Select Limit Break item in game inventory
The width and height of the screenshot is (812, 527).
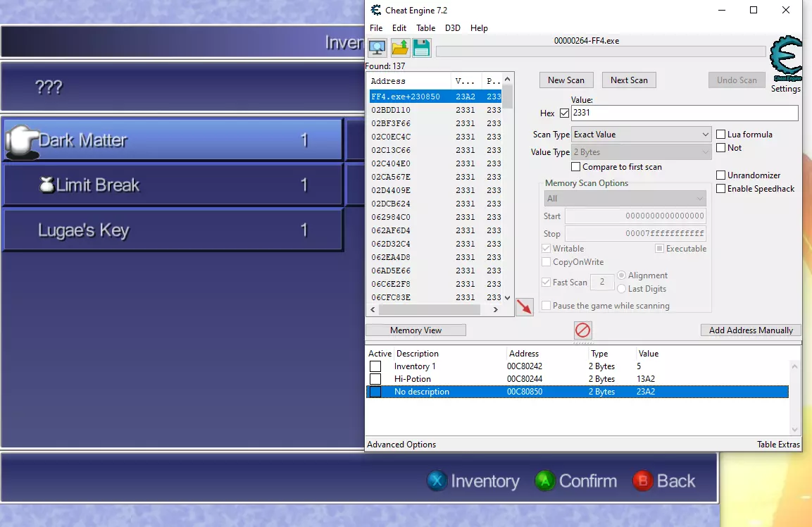pyautogui.click(x=173, y=185)
